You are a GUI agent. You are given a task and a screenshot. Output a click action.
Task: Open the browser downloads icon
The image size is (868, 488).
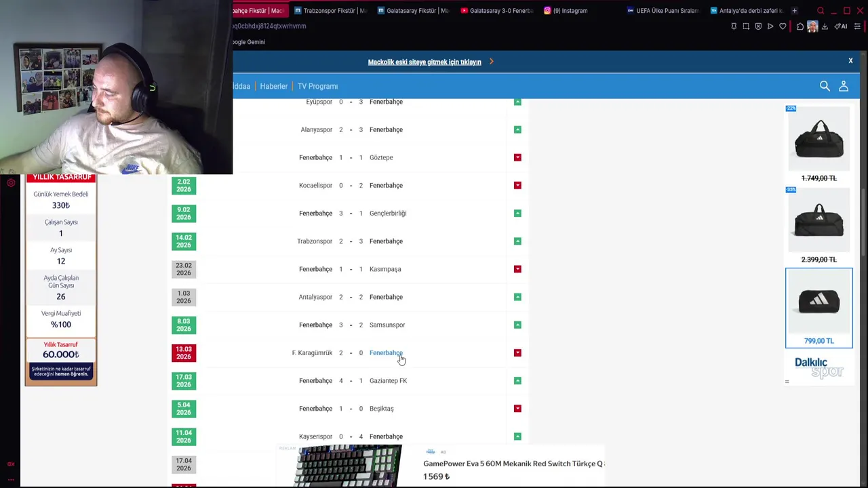pyautogui.click(x=825, y=26)
